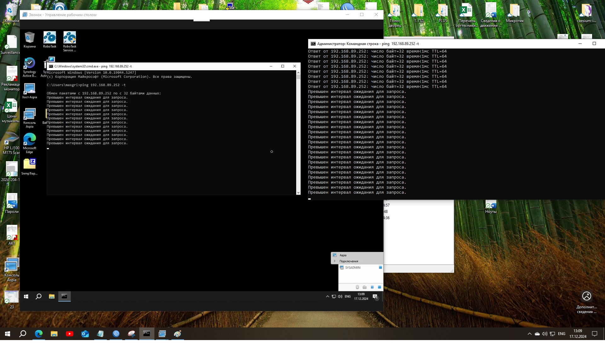Click remote cmd.exe title bar icon
Viewport: 605px width, 364px height.
pyautogui.click(x=51, y=66)
